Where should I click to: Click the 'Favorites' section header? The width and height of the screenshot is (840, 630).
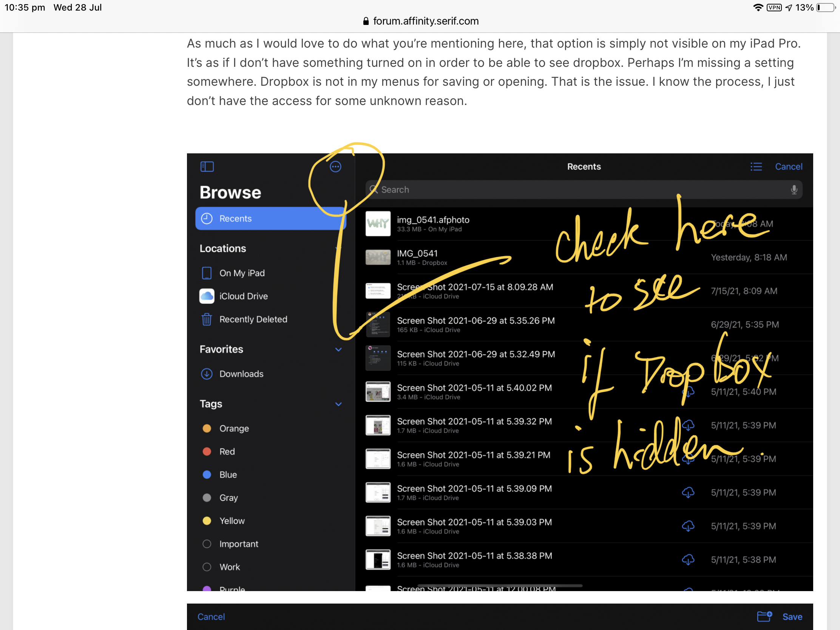pyautogui.click(x=221, y=349)
